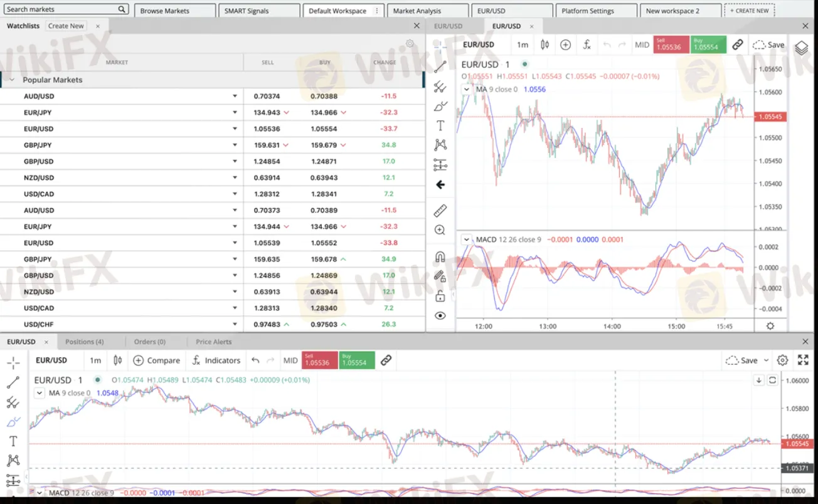The height and width of the screenshot is (504, 818).
Task: Select the ruler measure tool in upper chart
Action: pos(440,211)
